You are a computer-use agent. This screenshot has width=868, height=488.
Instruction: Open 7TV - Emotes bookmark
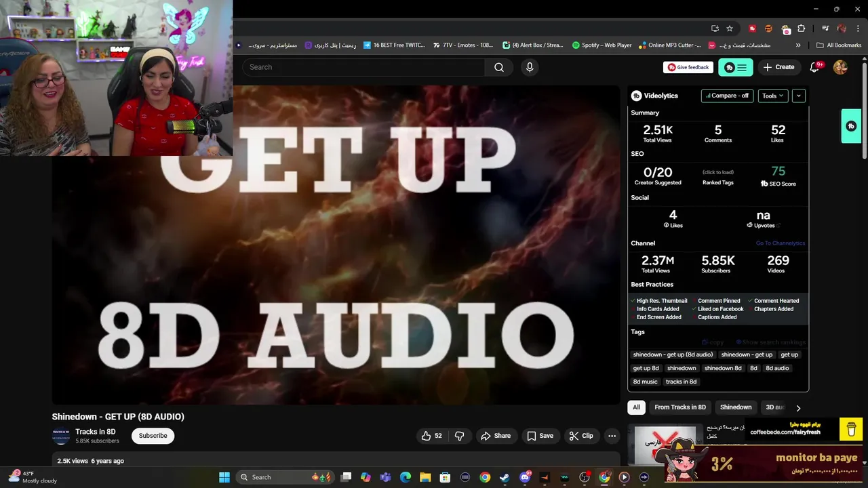462,45
